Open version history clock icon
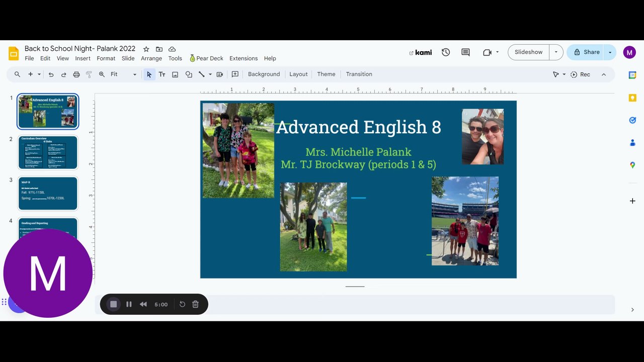644x362 pixels. (446, 52)
